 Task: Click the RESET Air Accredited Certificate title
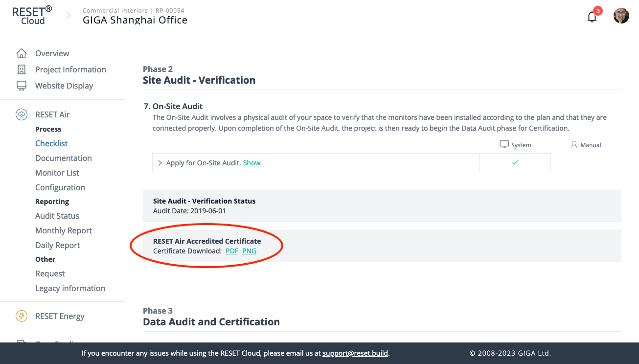click(x=207, y=241)
